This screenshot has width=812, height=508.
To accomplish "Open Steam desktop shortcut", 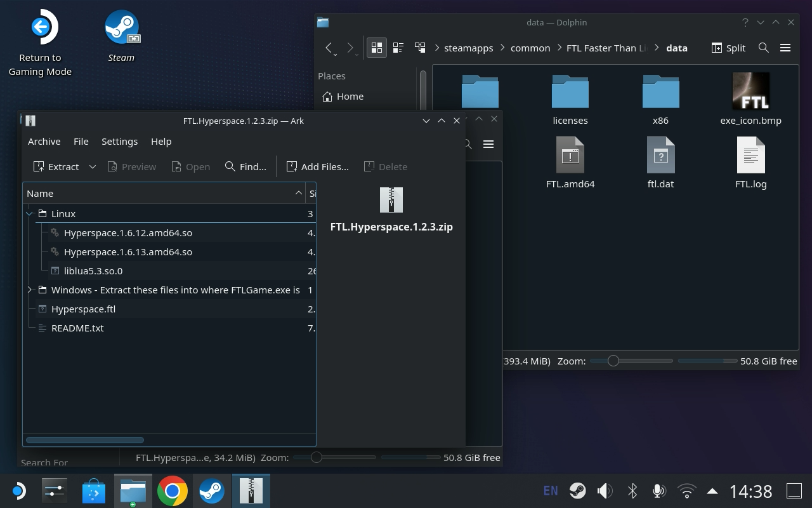I will click(x=121, y=37).
